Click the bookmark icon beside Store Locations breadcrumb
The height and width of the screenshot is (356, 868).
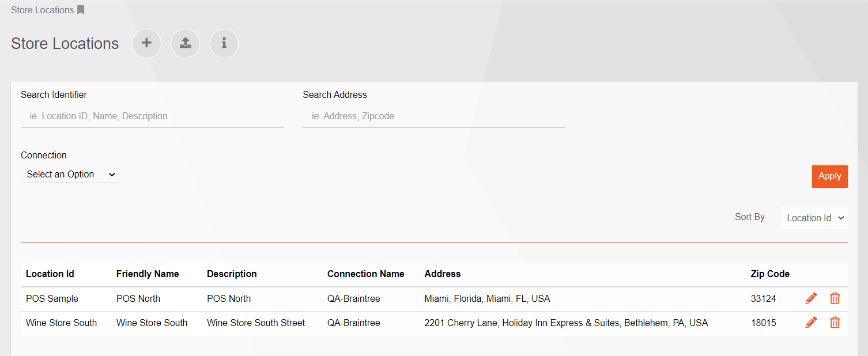[x=81, y=10]
